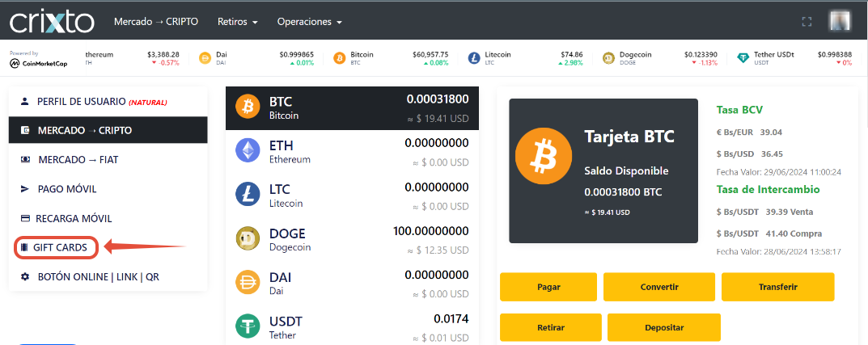This screenshot has height=345, width=868.
Task: Click the large Bitcoin logo on Tarjeta BTC
Action: coord(543,157)
